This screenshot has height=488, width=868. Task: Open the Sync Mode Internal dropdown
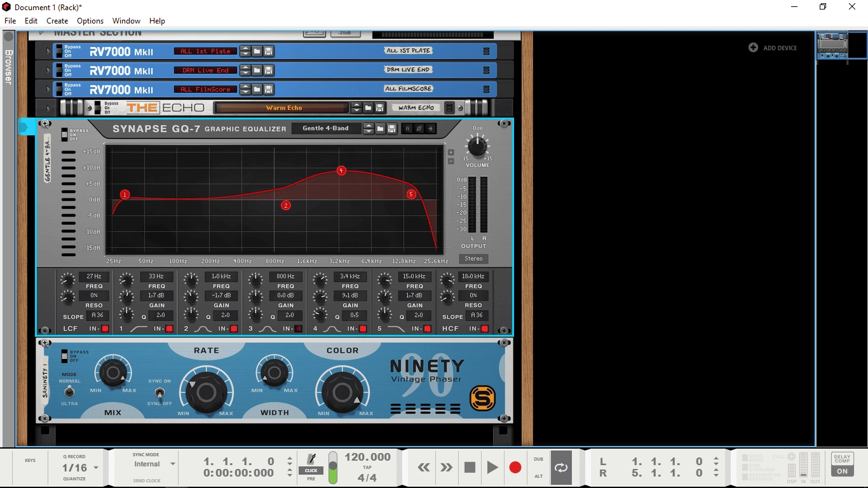coord(154,464)
